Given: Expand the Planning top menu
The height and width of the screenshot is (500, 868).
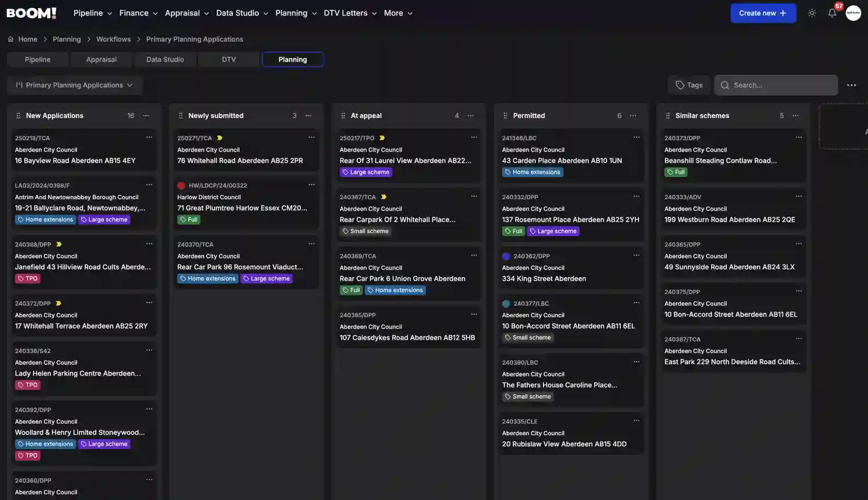Looking at the screenshot, I should coord(296,13).
